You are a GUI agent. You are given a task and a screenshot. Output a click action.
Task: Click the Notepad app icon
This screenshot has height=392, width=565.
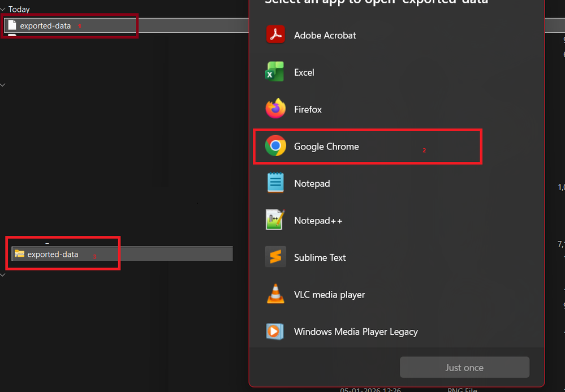275,183
